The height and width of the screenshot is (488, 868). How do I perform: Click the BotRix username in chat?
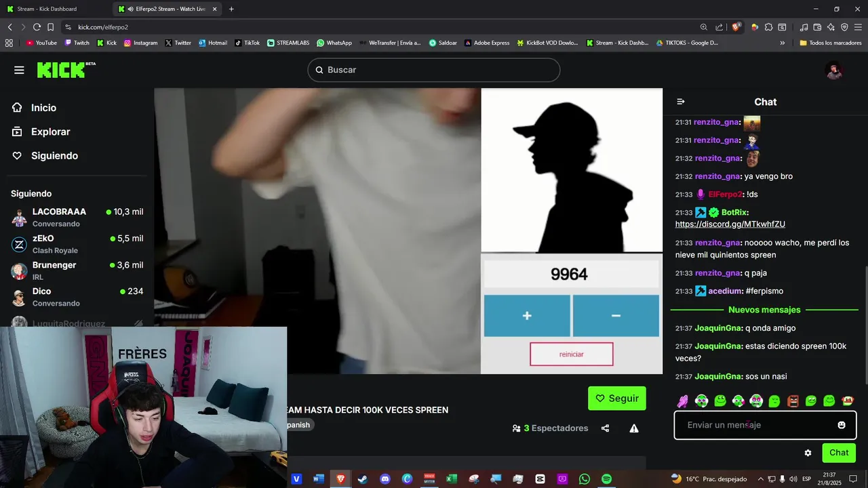(x=734, y=212)
